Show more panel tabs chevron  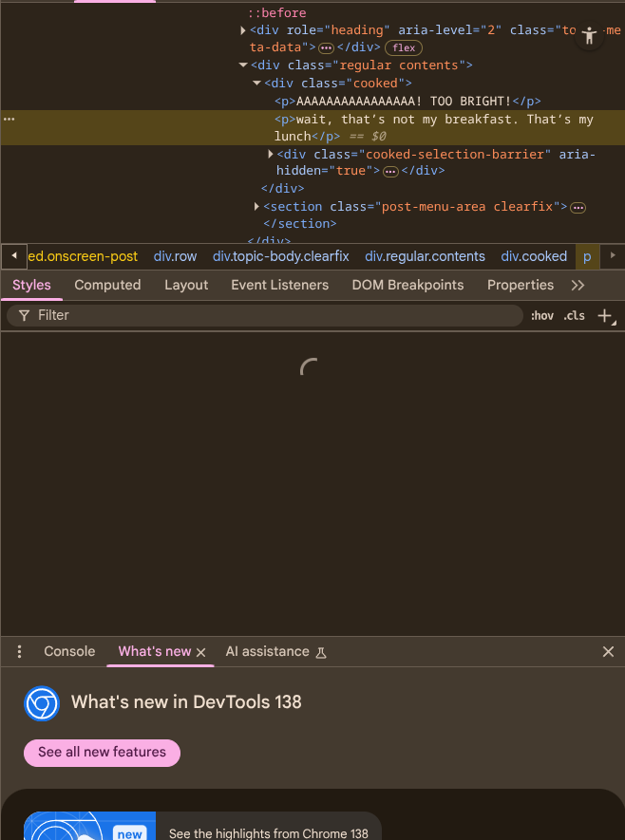point(578,285)
